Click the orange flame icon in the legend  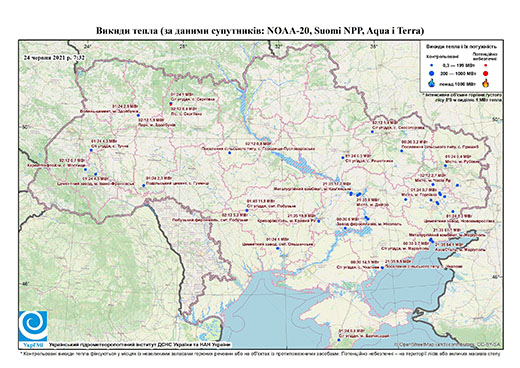pos(486,83)
